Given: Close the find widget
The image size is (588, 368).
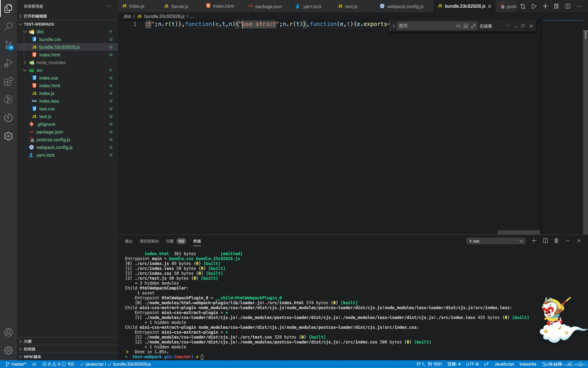Looking at the screenshot, I should (x=531, y=26).
